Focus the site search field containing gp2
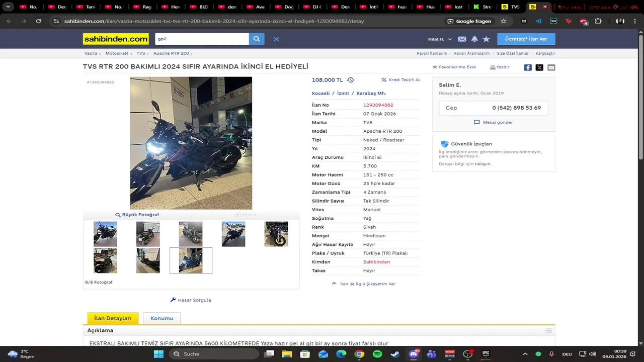 [x=202, y=39]
